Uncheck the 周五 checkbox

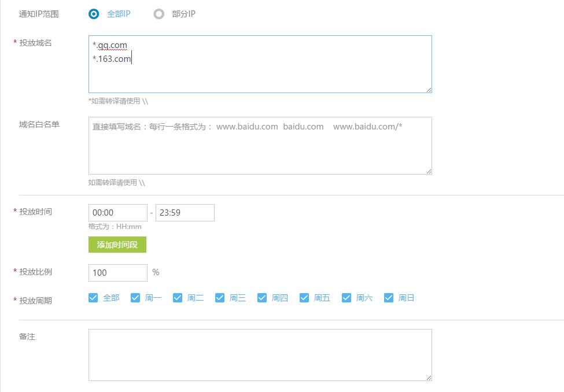[x=304, y=298]
